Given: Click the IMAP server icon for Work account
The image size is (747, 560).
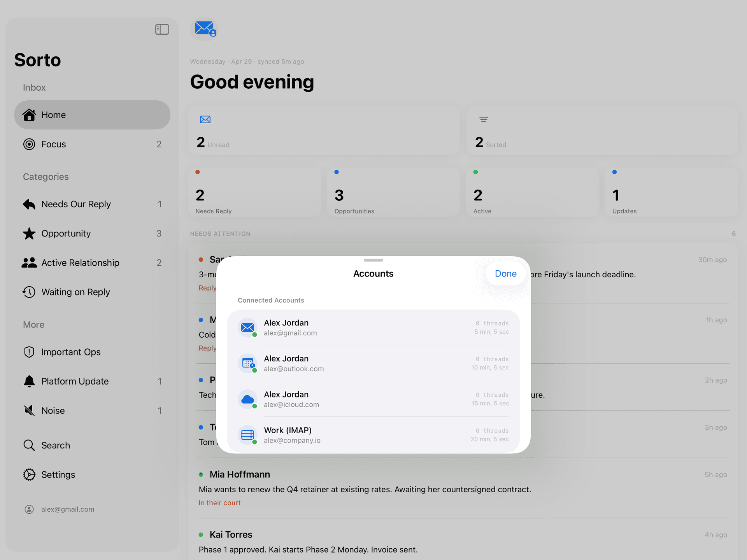Looking at the screenshot, I should tap(247, 435).
